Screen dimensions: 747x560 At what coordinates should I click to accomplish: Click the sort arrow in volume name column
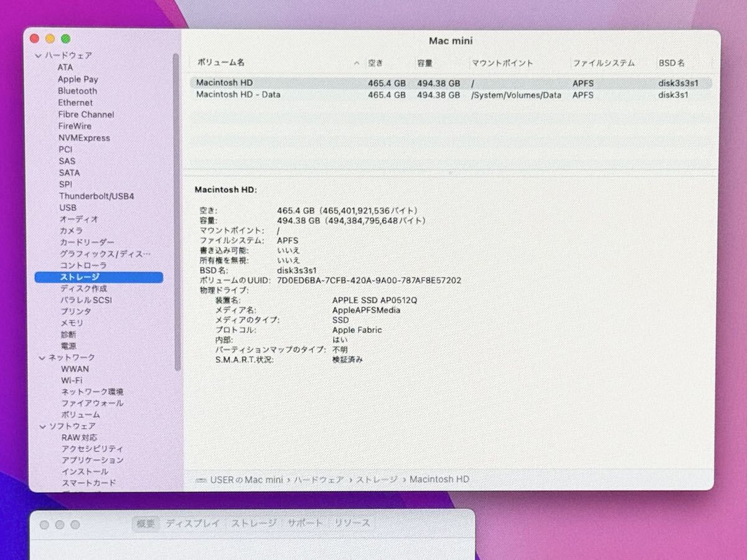pyautogui.click(x=357, y=63)
